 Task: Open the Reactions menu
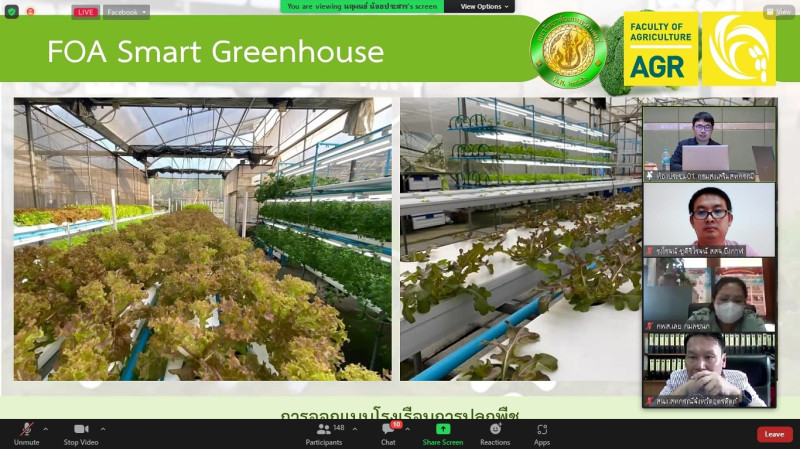click(495, 434)
